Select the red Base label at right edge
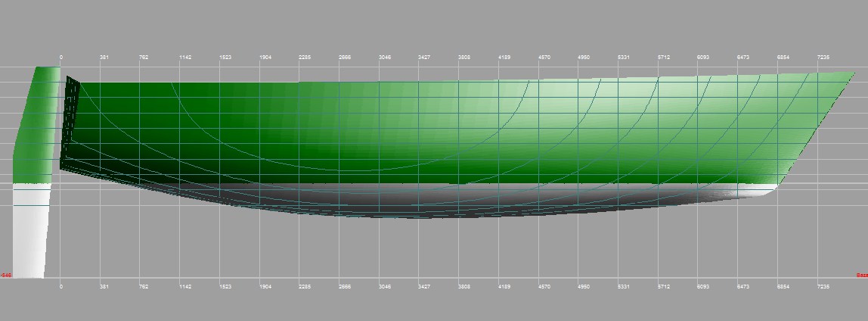This screenshot has height=321, width=868. [862, 276]
